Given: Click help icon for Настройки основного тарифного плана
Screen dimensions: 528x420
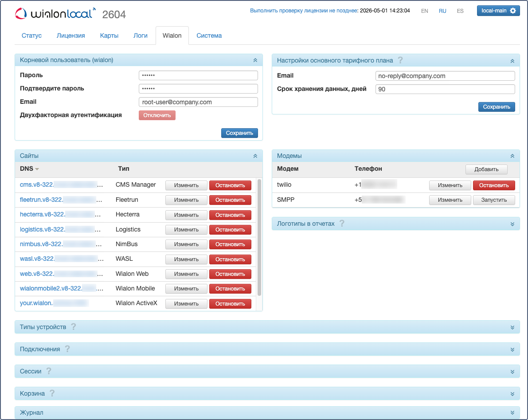Looking at the screenshot, I should [400, 60].
